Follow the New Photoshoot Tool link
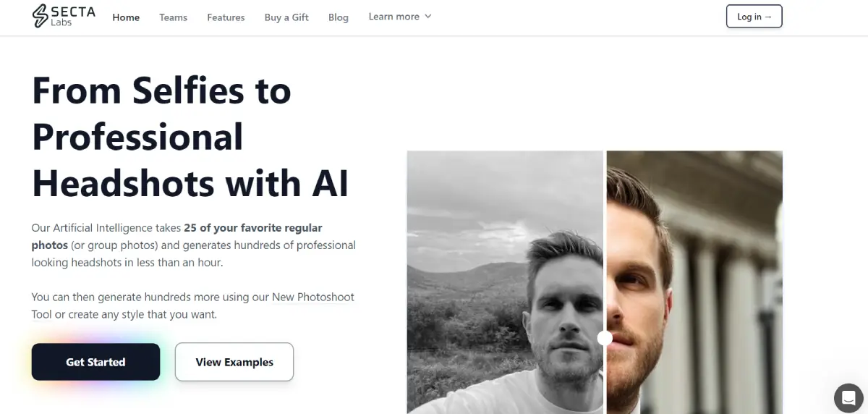 (x=313, y=297)
